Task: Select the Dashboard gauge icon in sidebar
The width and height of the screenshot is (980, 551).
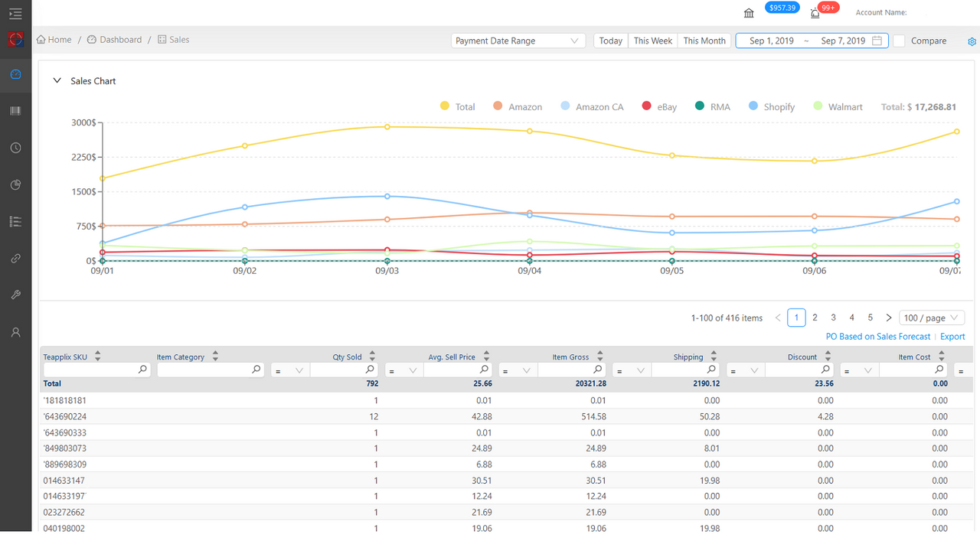Action: (15, 74)
